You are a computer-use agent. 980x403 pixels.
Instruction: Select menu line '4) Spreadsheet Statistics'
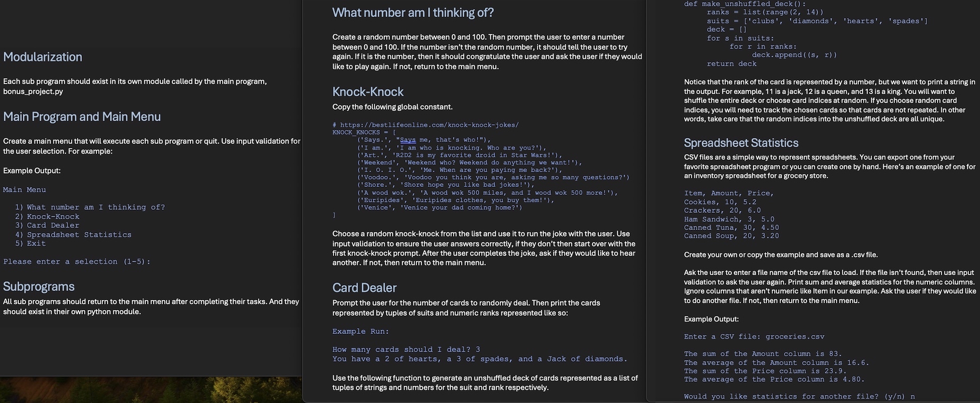pyautogui.click(x=73, y=234)
